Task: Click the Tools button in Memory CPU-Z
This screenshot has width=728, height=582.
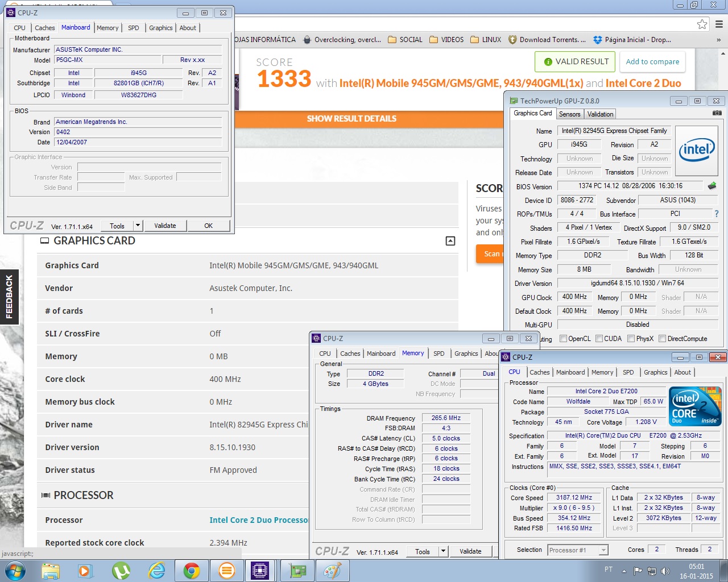Action: coord(423,551)
